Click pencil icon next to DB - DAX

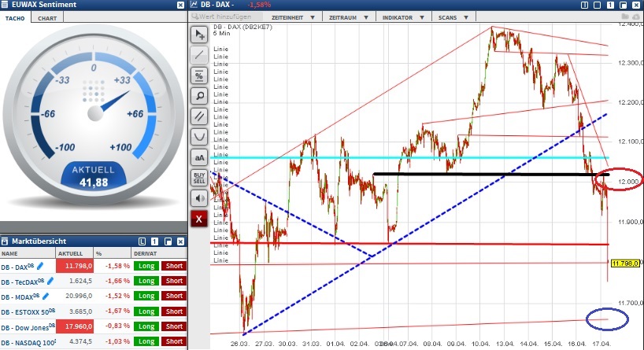point(40,267)
